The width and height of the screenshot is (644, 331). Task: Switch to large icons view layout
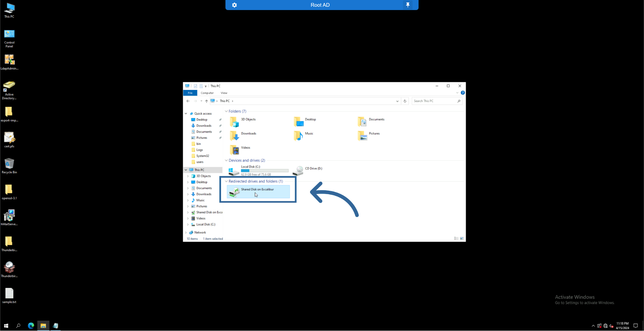(462, 238)
